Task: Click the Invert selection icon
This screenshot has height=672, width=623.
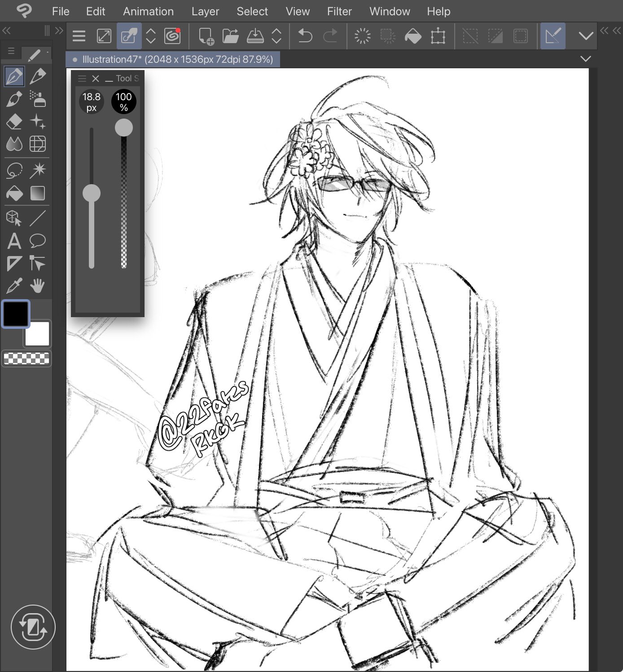Action: click(496, 36)
